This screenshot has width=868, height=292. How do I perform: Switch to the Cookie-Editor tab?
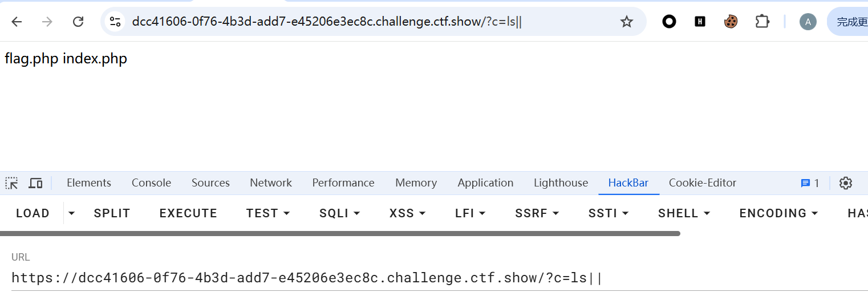pos(703,183)
